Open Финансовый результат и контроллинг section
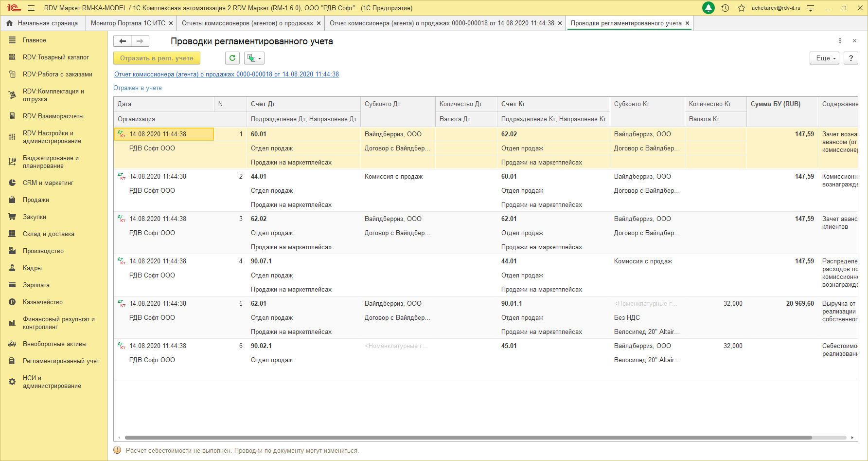868x461 pixels. click(58, 323)
